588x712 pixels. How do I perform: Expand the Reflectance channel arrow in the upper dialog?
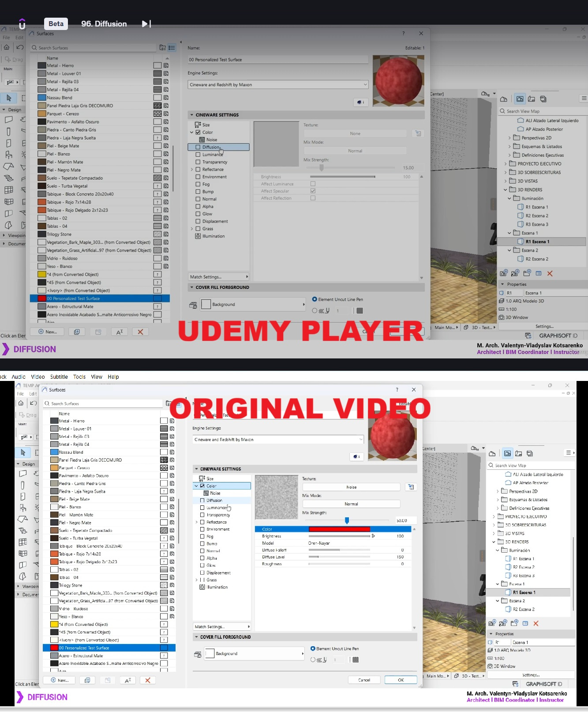click(192, 170)
